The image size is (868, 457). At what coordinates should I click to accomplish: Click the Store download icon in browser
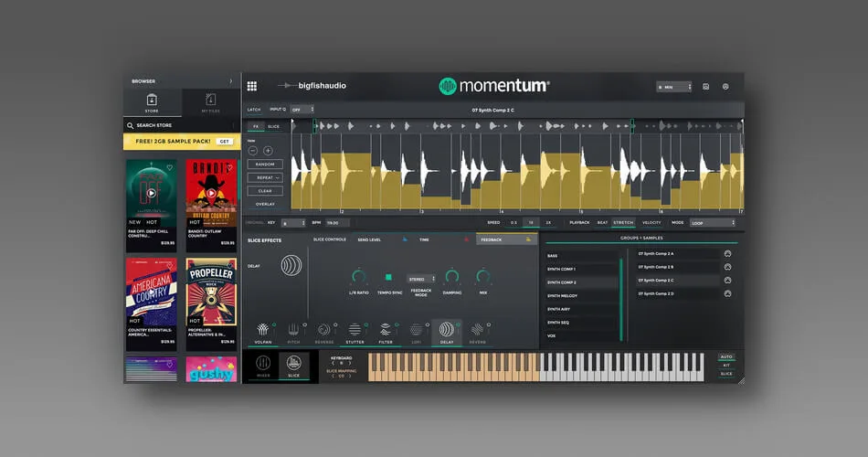point(152,100)
